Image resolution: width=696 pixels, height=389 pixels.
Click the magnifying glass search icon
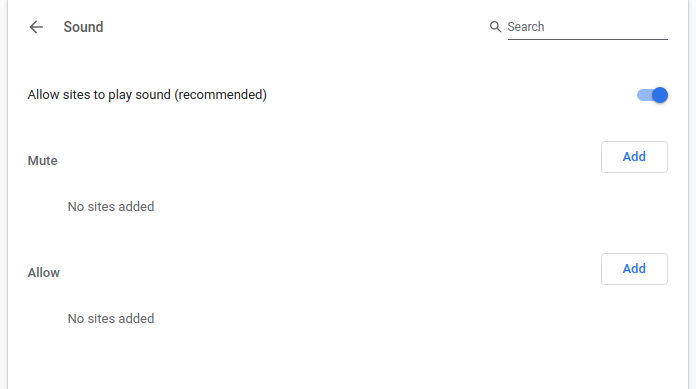pyautogui.click(x=495, y=27)
